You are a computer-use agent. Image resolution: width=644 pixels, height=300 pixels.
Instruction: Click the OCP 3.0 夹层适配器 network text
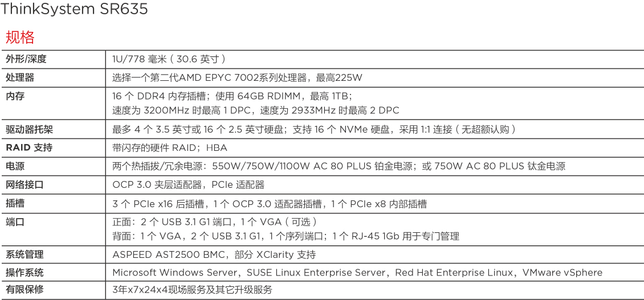tap(188, 185)
